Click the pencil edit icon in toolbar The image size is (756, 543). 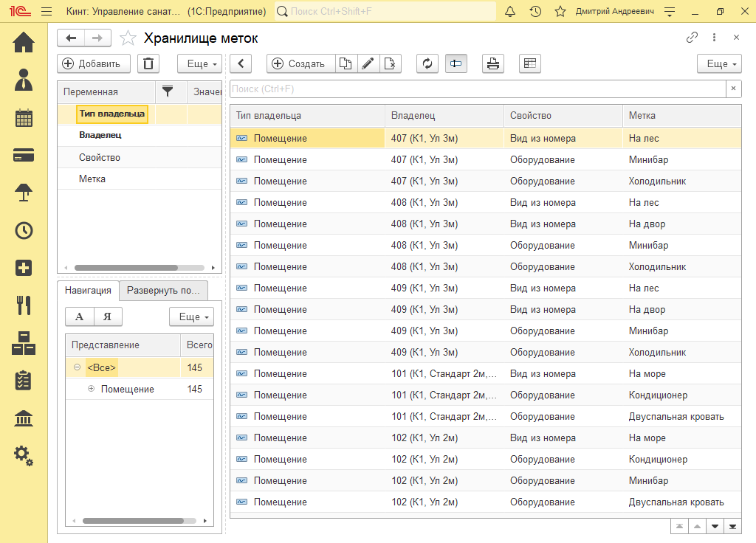[368, 63]
